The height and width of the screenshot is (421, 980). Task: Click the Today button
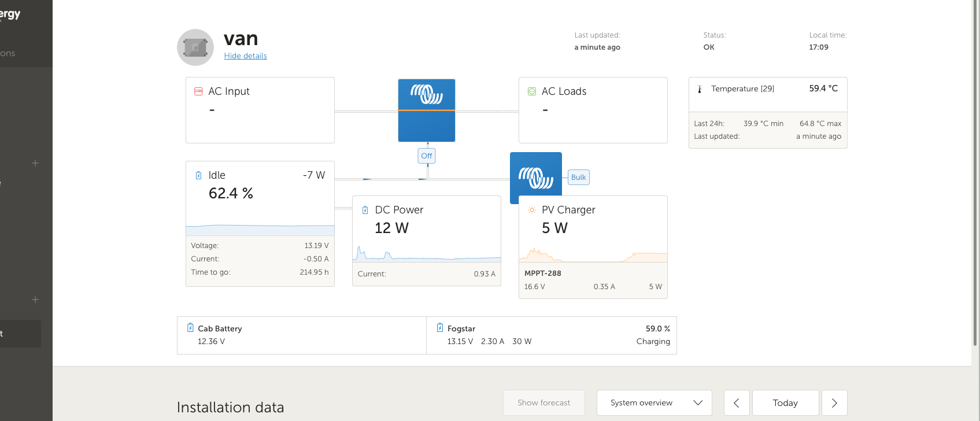785,403
